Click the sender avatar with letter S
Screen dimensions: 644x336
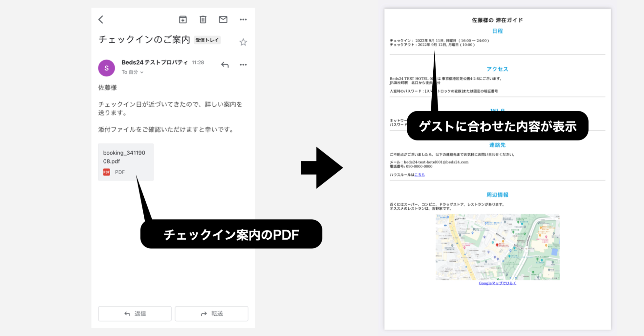pyautogui.click(x=106, y=68)
